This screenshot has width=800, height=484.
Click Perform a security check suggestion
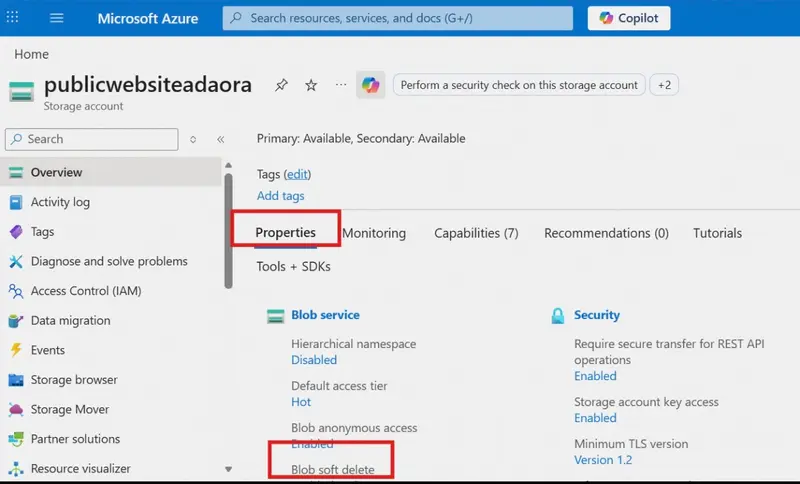(519, 85)
